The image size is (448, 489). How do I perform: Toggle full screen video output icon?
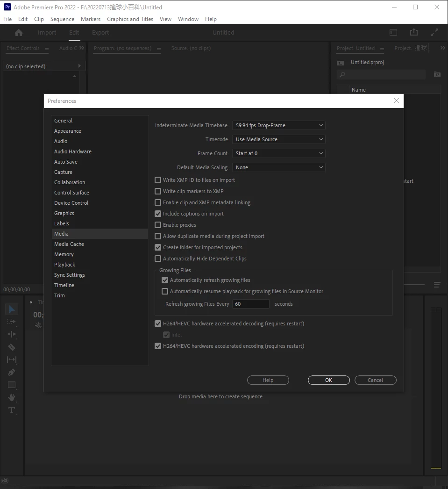pyautogui.click(x=434, y=32)
